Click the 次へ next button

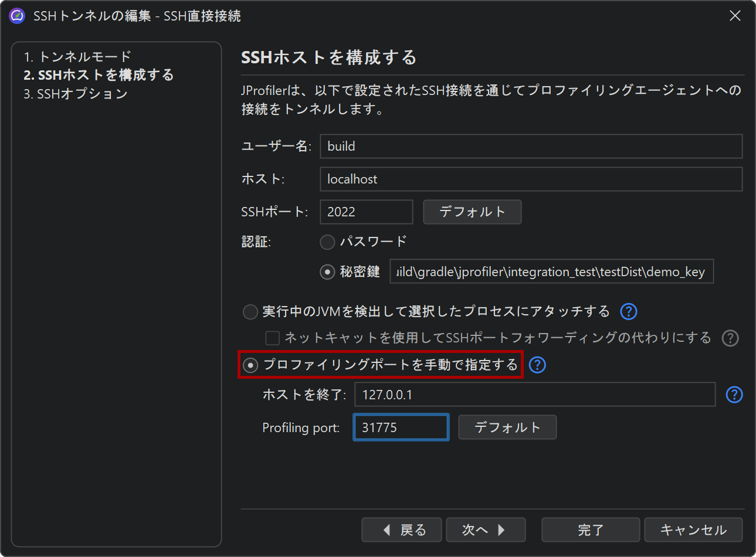click(x=486, y=530)
